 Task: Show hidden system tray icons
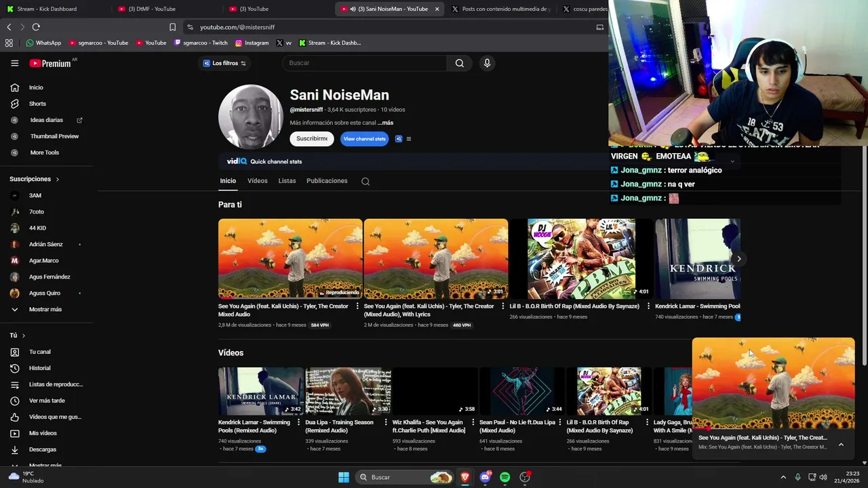pos(783,477)
